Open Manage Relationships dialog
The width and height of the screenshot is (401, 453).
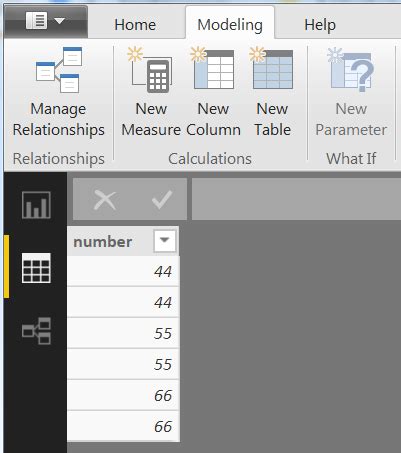coord(59,92)
